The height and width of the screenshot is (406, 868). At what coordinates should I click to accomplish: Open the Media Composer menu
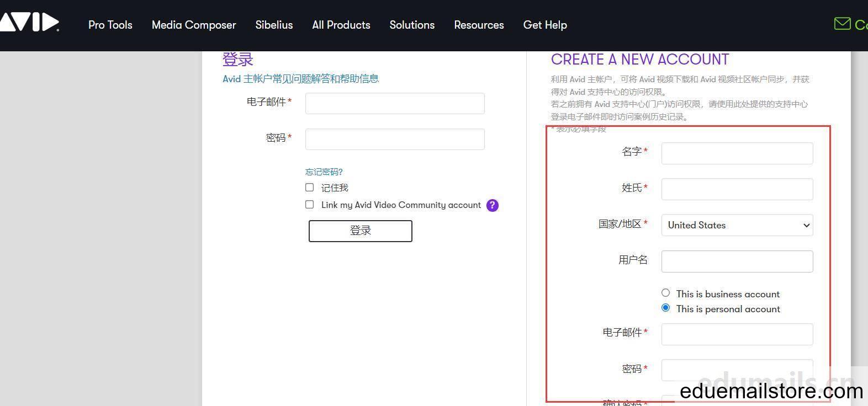point(194,25)
